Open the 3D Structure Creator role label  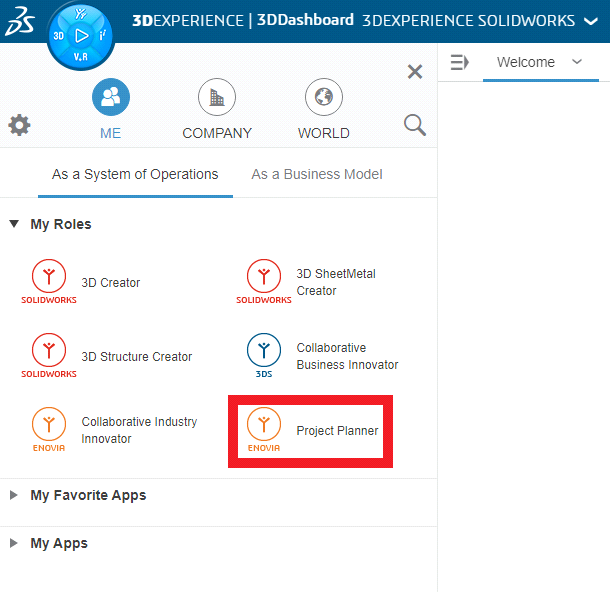137,356
